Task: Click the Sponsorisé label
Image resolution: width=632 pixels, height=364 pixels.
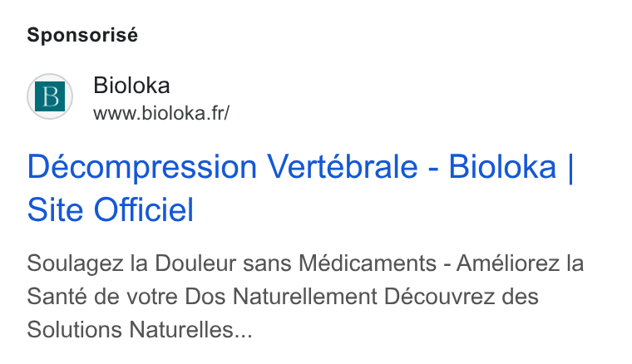Action: point(82,35)
